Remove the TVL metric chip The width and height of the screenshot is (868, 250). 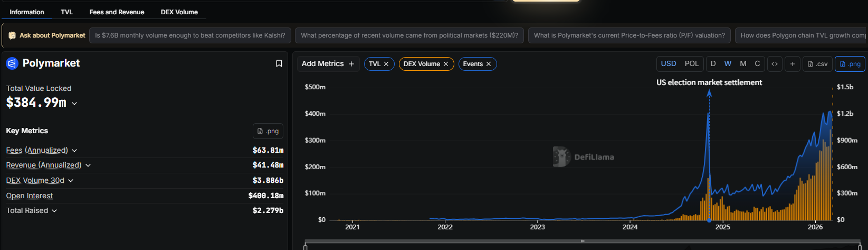point(386,64)
